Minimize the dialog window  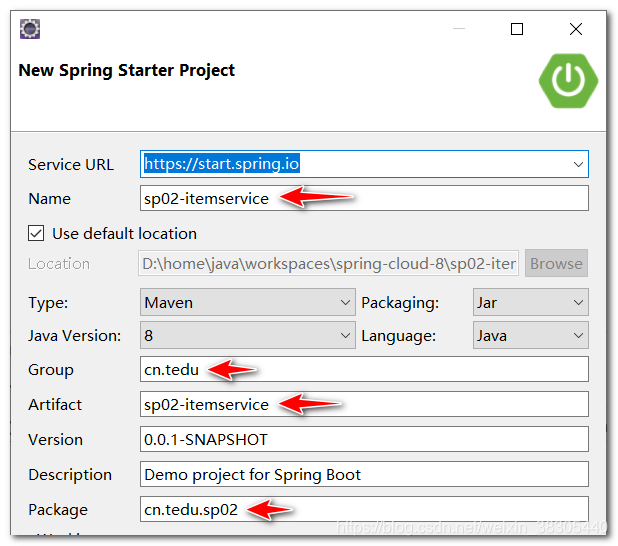click(459, 29)
